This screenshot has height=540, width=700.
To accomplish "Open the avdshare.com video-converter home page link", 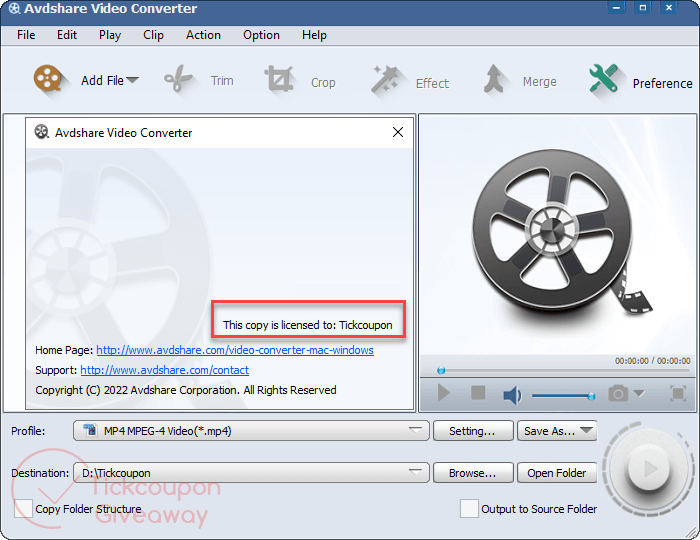I will pos(235,350).
